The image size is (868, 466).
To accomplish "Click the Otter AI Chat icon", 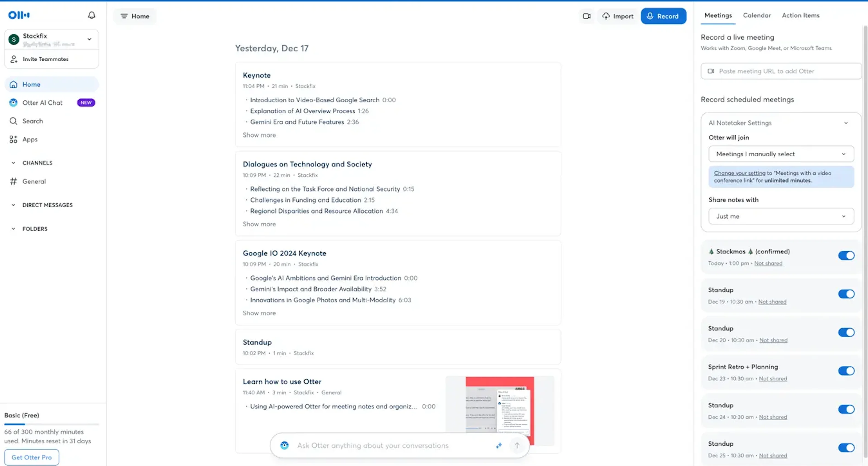I will point(13,103).
